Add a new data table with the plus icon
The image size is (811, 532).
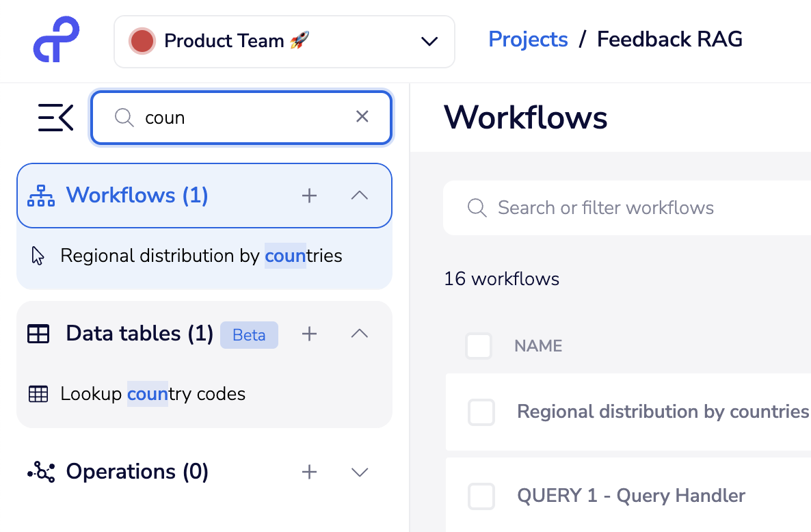pyautogui.click(x=310, y=334)
